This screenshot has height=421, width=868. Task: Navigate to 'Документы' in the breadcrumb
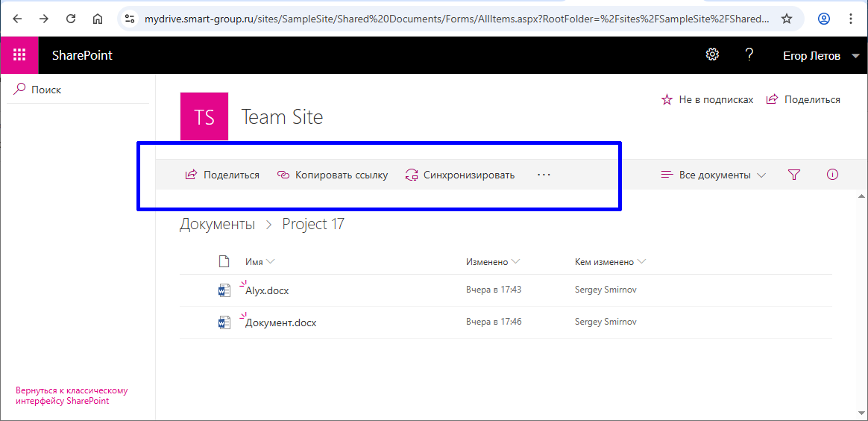[x=217, y=224]
